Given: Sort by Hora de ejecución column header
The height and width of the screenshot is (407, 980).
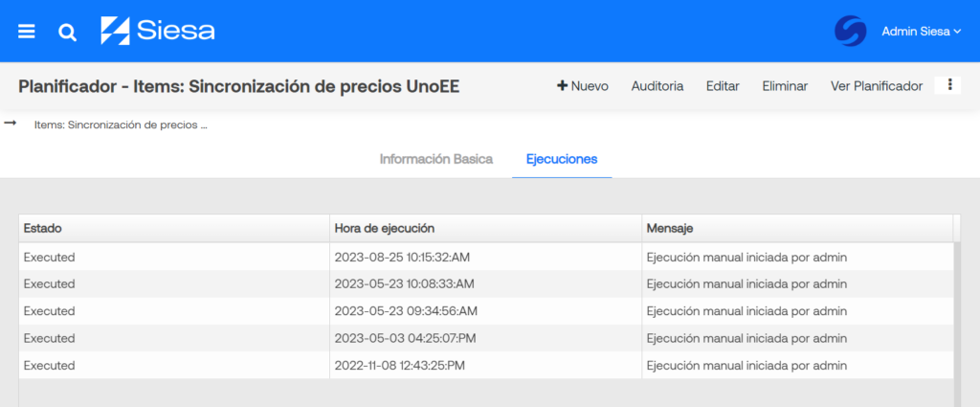Looking at the screenshot, I should click(485, 229).
